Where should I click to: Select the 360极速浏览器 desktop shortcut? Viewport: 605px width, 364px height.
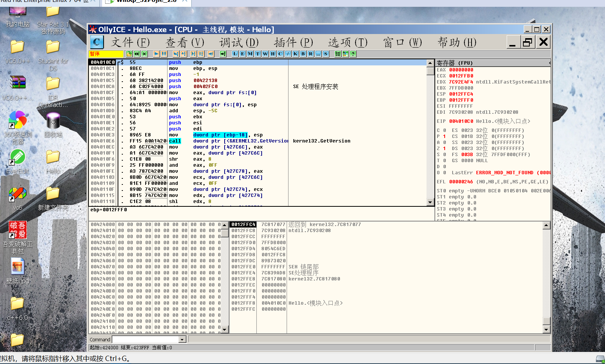pos(17,128)
